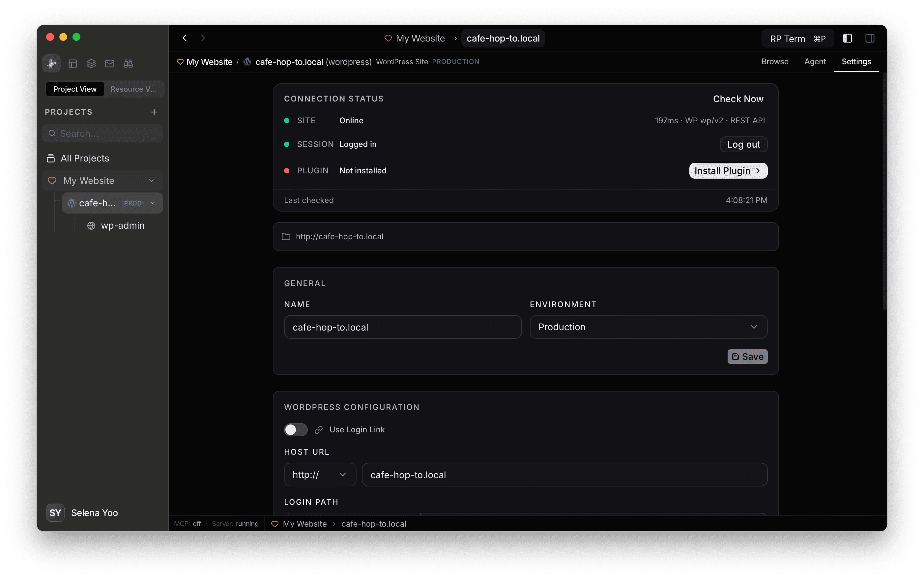
Task: Toggle the right sidebar panel icon
Action: (x=870, y=38)
